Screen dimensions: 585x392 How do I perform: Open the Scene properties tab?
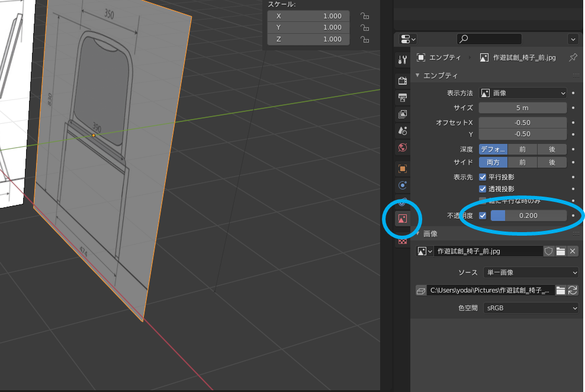point(402,130)
